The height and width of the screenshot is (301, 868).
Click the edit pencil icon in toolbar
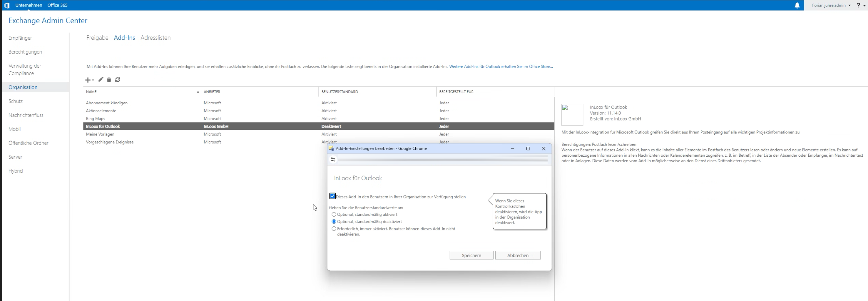[x=101, y=80]
